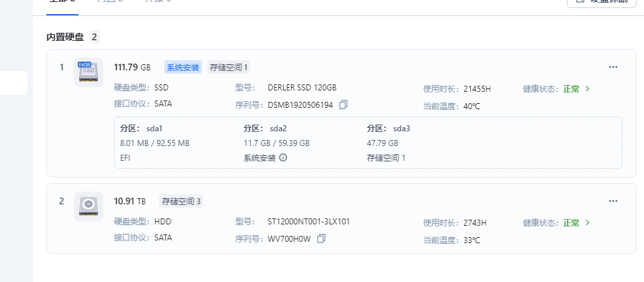Click 正常 health status of disk 1

point(571,89)
